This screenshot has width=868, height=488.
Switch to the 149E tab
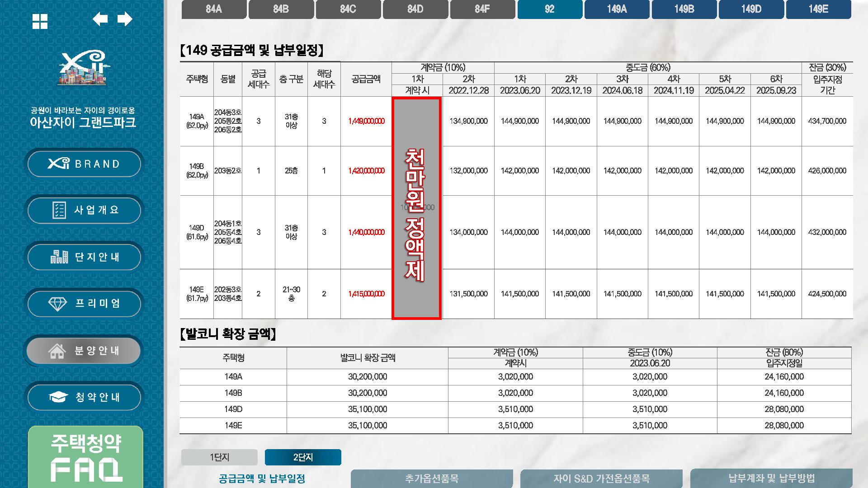tap(819, 9)
